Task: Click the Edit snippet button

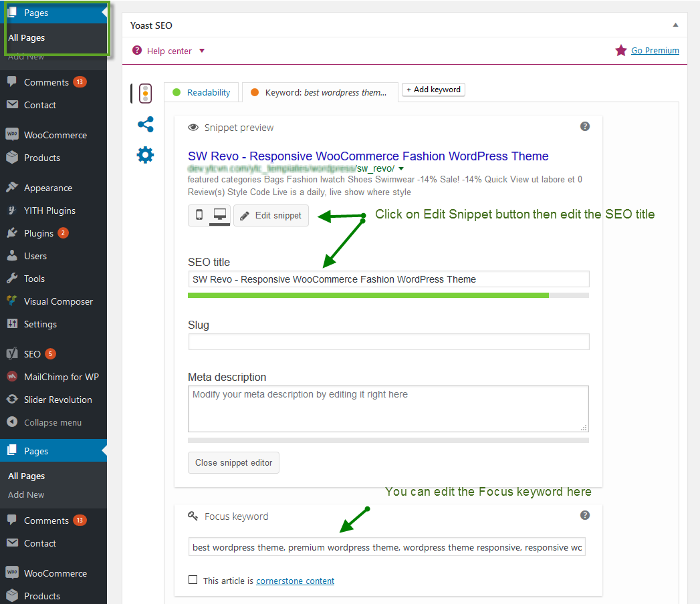Action: [x=271, y=215]
